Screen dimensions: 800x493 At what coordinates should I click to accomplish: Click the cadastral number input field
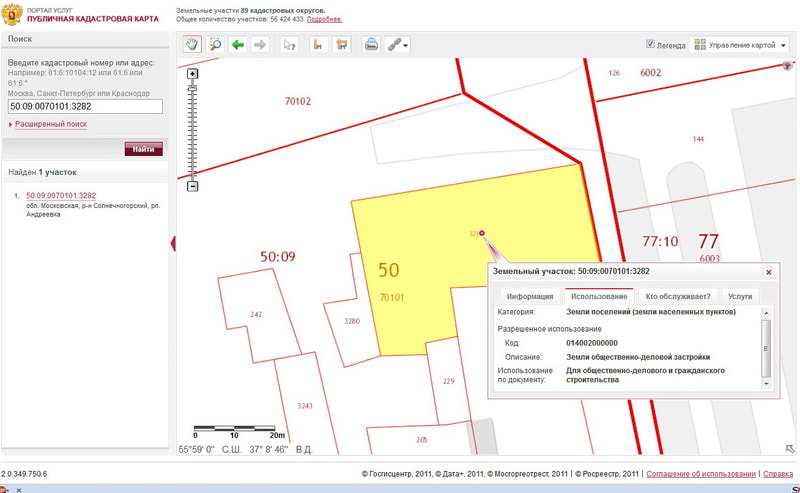coord(84,105)
